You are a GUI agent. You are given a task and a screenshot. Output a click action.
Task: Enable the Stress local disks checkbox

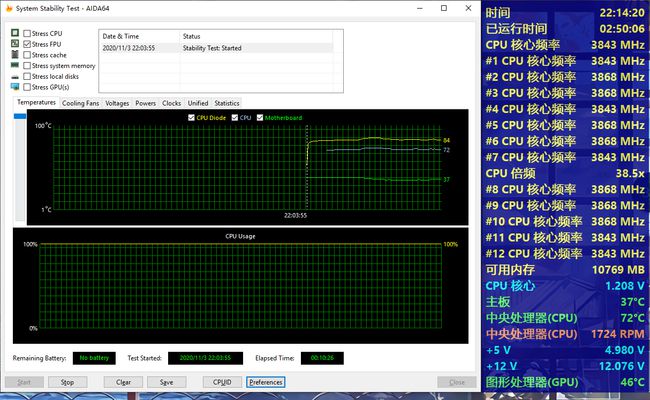click(x=27, y=76)
